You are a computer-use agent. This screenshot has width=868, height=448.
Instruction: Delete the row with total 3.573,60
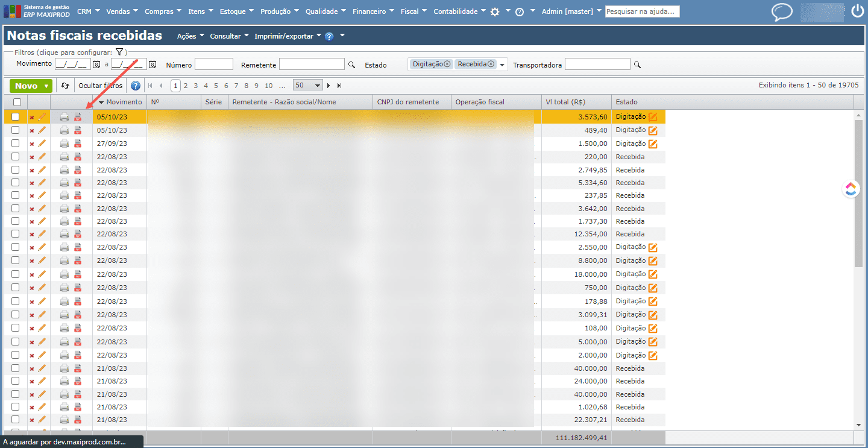[32, 117]
